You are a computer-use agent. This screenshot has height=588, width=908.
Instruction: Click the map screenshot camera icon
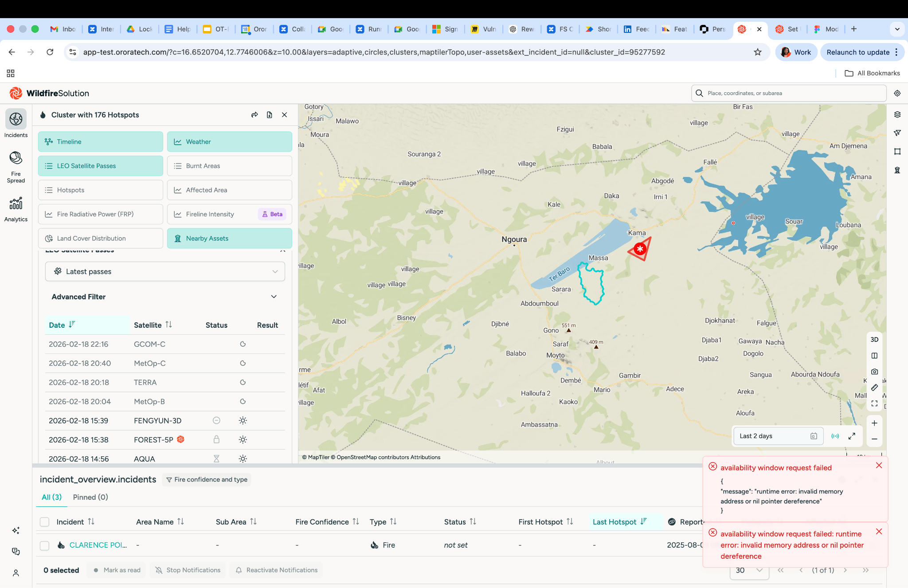click(x=874, y=372)
